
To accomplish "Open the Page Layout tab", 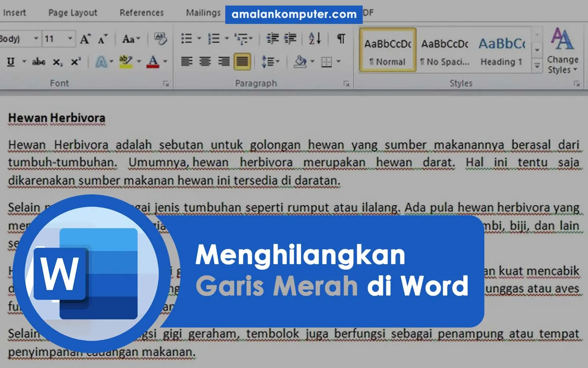I will (73, 13).
